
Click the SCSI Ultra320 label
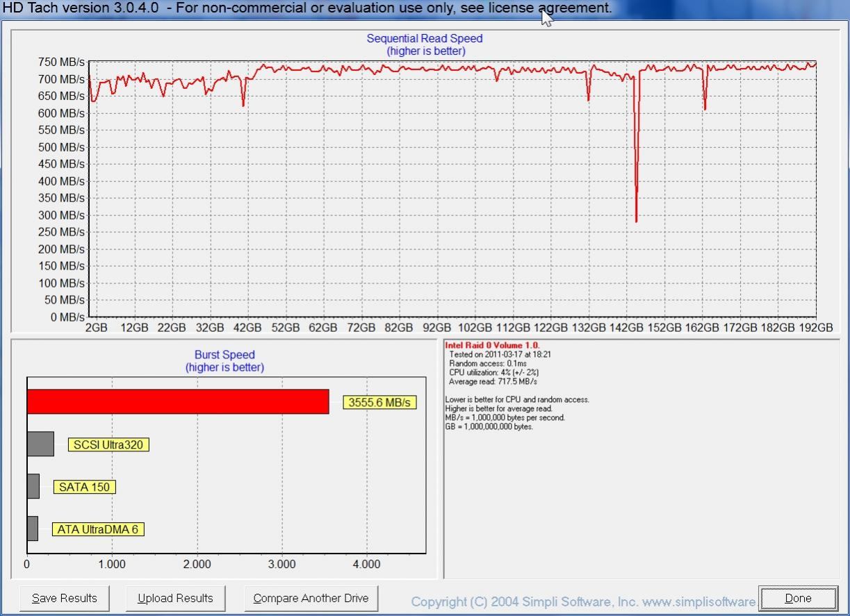108,444
